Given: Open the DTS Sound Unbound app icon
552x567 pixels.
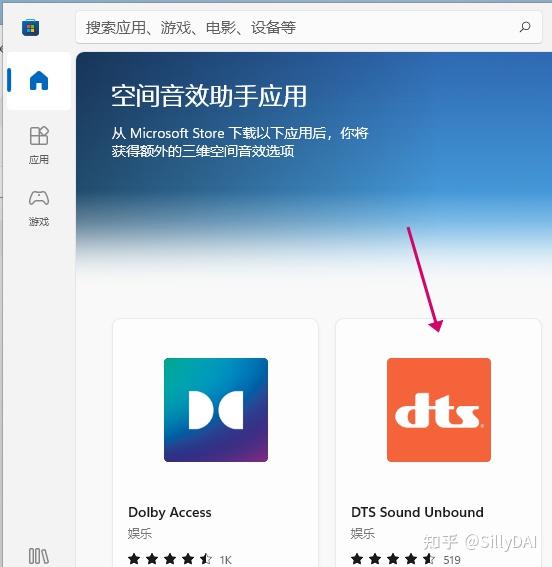Looking at the screenshot, I should (439, 410).
